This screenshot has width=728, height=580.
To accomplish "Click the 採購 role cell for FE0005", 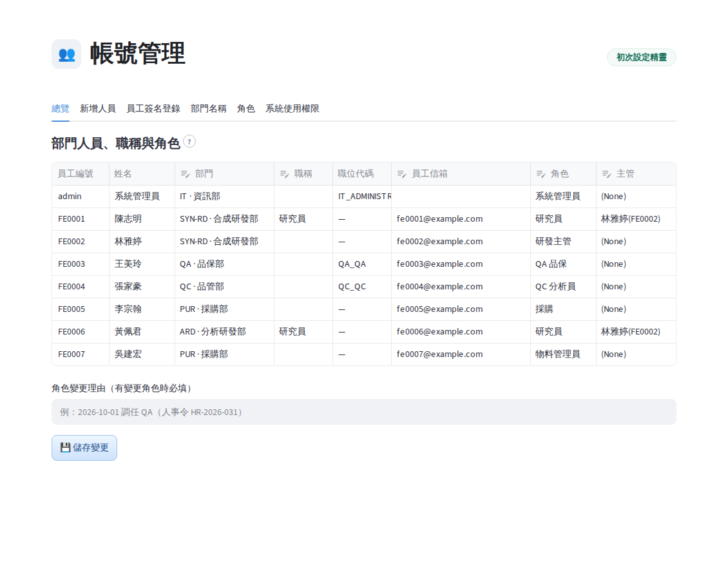I will [563, 309].
